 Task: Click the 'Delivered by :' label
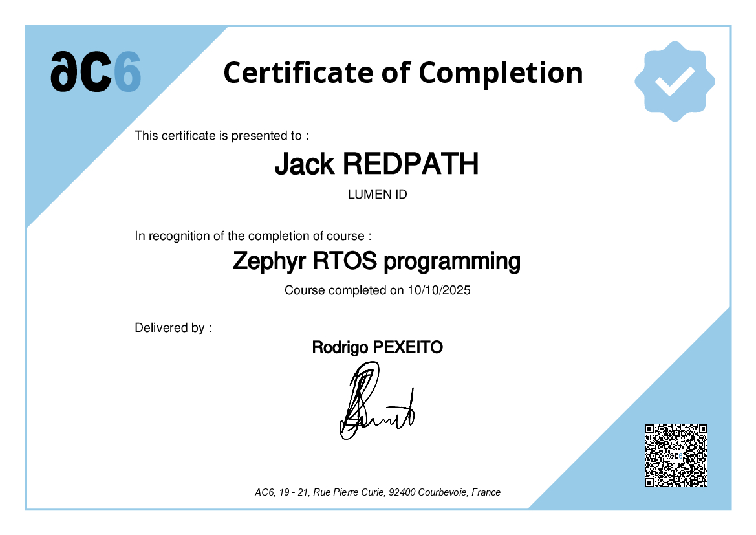click(x=173, y=328)
